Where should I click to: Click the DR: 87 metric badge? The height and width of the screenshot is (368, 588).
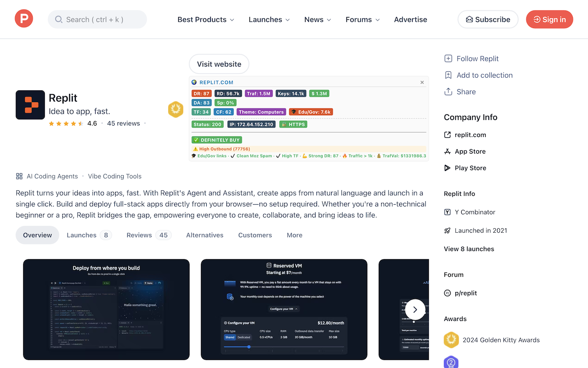pos(201,93)
